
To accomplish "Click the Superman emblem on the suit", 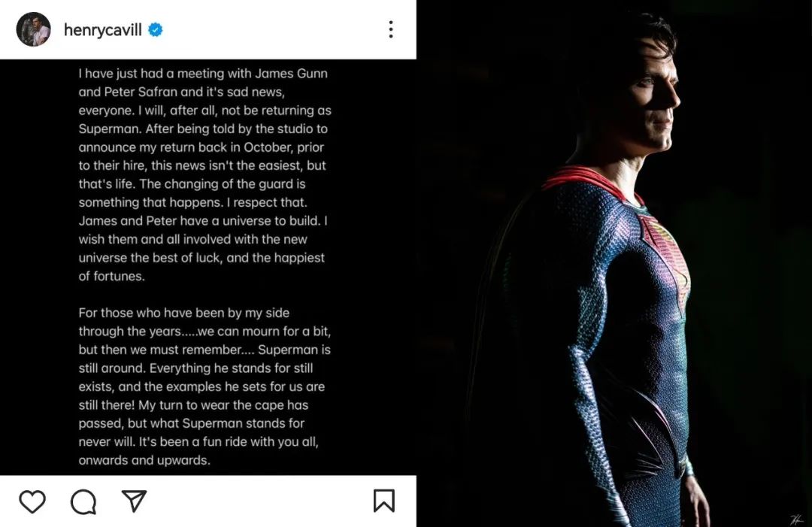I will click(x=663, y=256).
